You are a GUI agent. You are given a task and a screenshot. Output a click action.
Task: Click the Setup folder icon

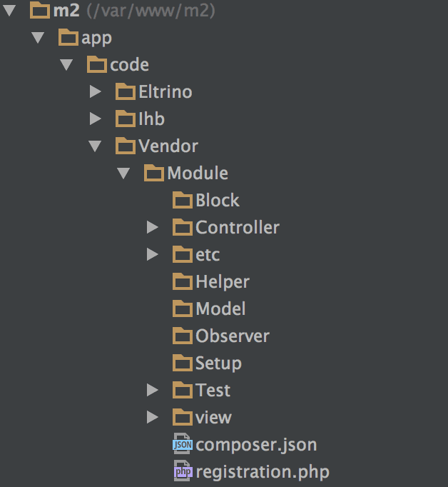[x=183, y=363]
